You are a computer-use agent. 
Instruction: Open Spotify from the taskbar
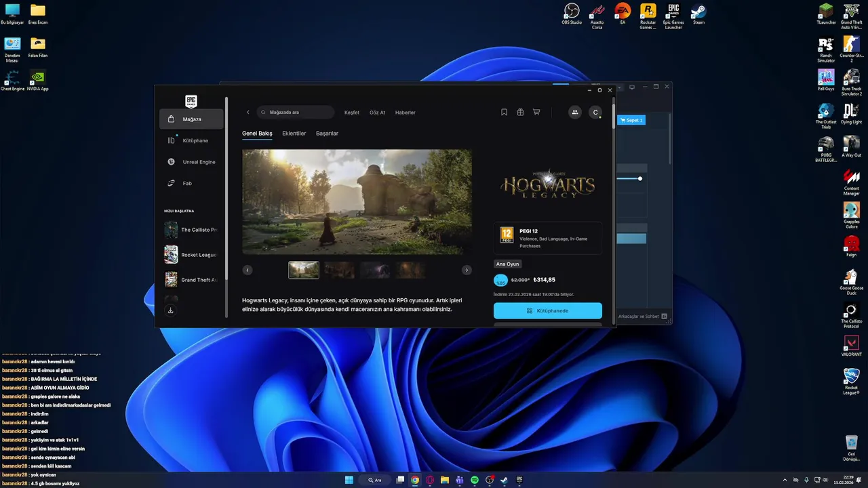click(x=474, y=480)
